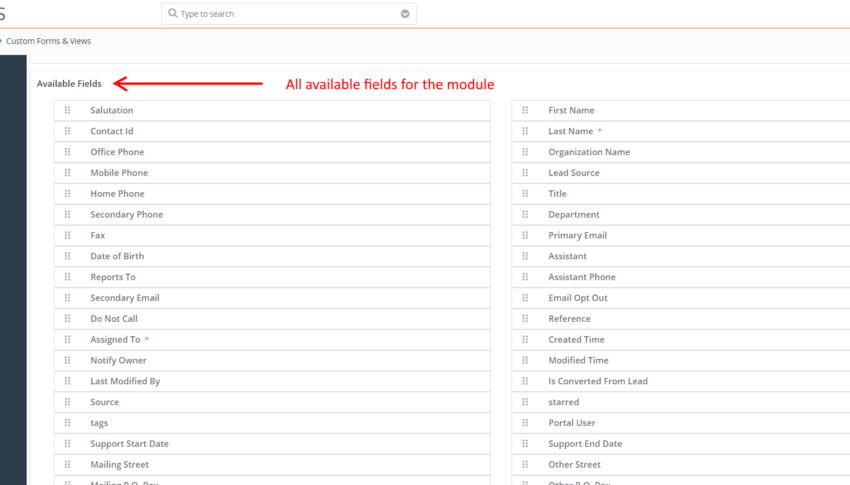Grab the drag handle for Secondary Email
Image resolution: width=850 pixels, height=485 pixels.
[67, 298]
